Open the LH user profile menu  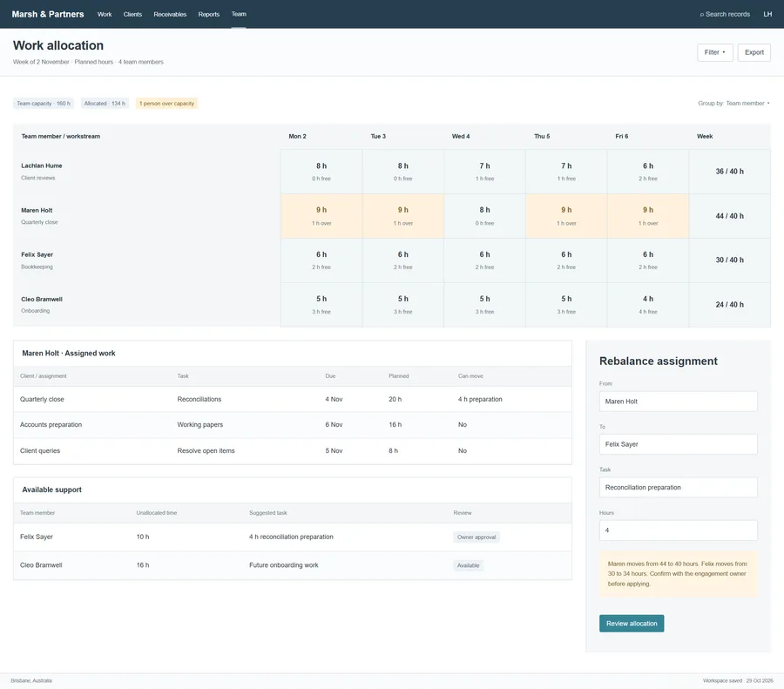click(767, 14)
